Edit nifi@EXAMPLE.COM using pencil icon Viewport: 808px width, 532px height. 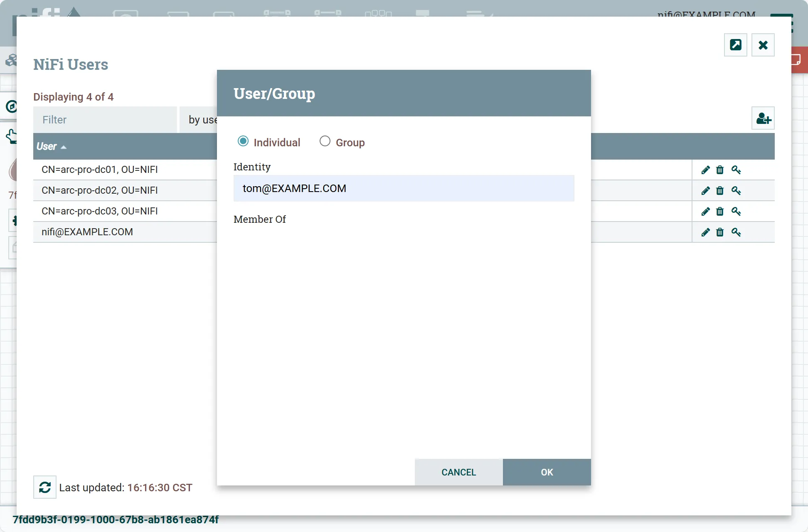coord(705,232)
